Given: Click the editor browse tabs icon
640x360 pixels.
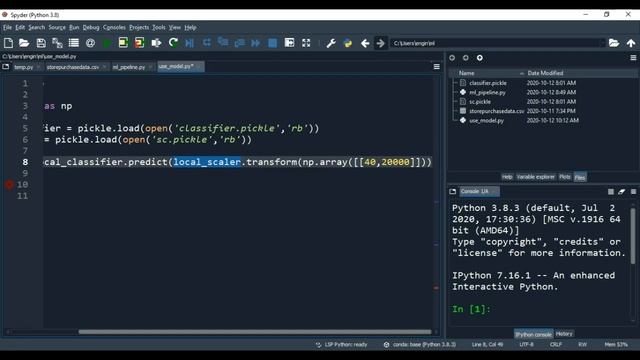Looking at the screenshot, I should [x=6, y=67].
